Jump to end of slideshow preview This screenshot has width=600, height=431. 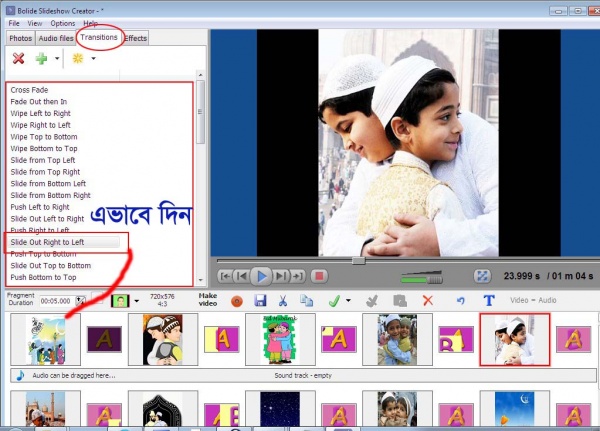pos(298,276)
